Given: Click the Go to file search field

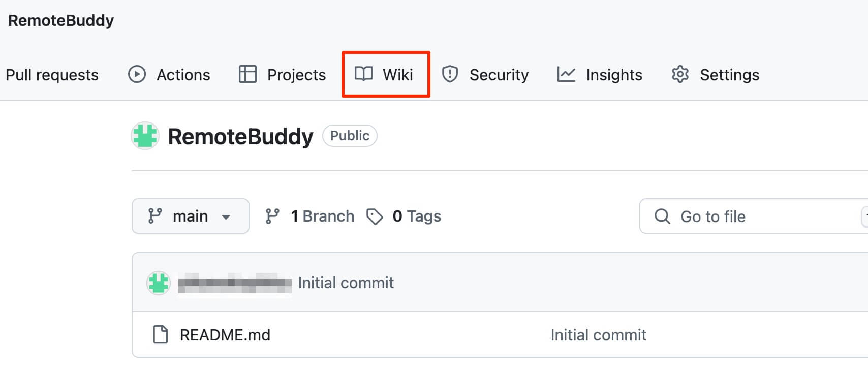Looking at the screenshot, I should [753, 216].
